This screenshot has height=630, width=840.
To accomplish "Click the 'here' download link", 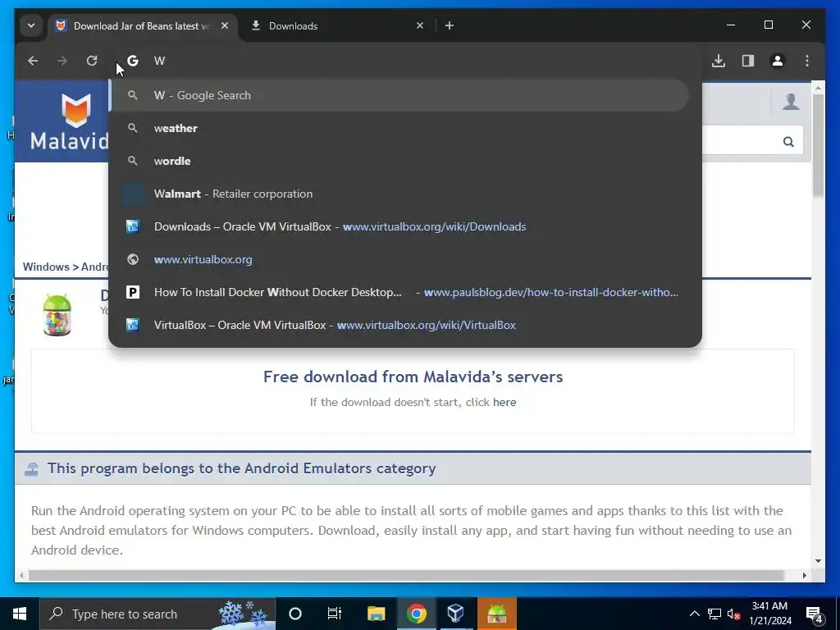I will tap(504, 402).
